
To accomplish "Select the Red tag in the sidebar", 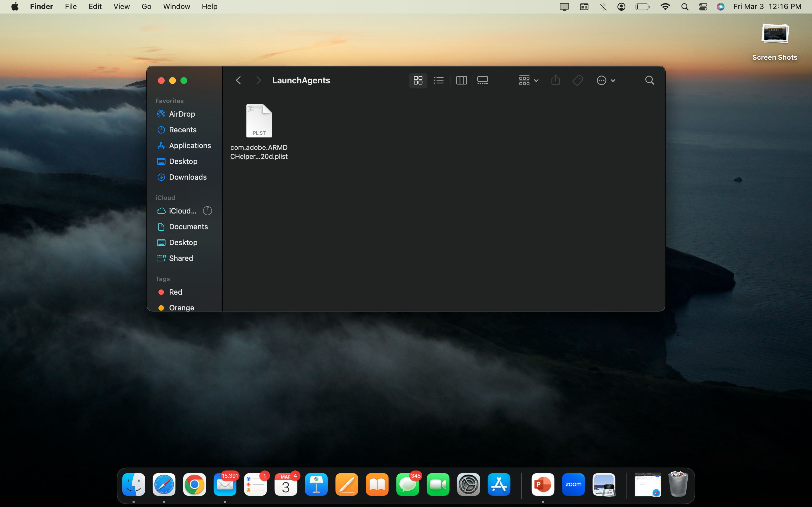I will click(x=175, y=292).
